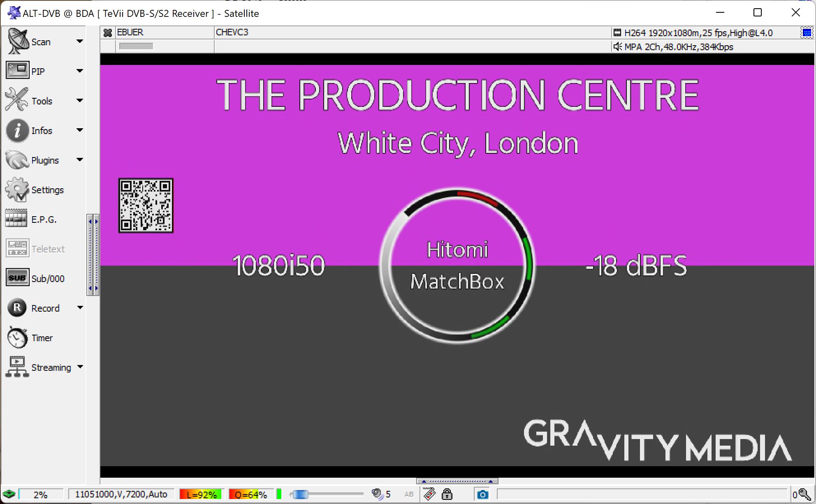816x504 pixels.
Task: Click the Sub/000 subtitle icon
Action: (x=17, y=277)
